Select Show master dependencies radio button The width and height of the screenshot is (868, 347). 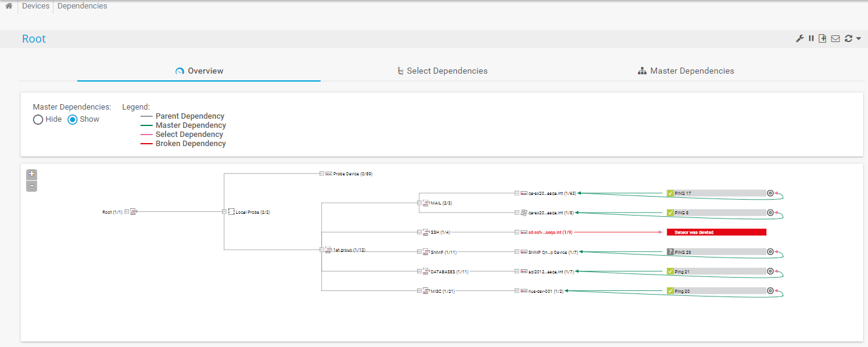[x=73, y=119]
